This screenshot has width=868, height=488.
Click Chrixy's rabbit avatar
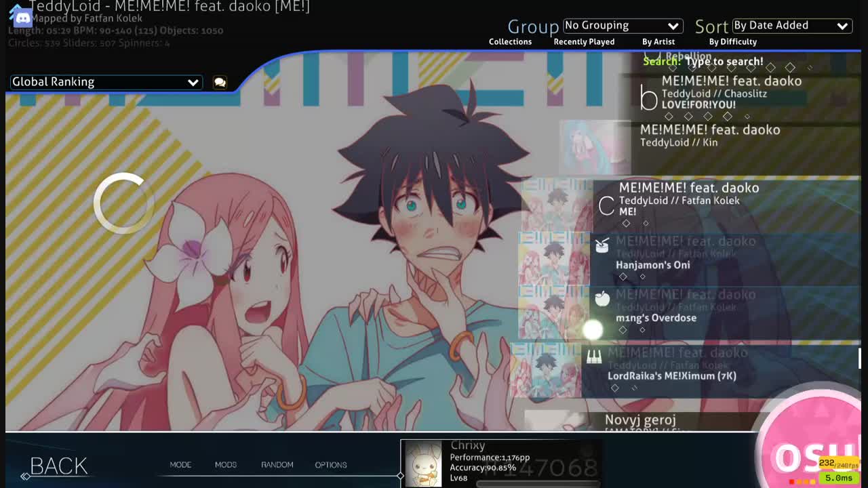423,464
